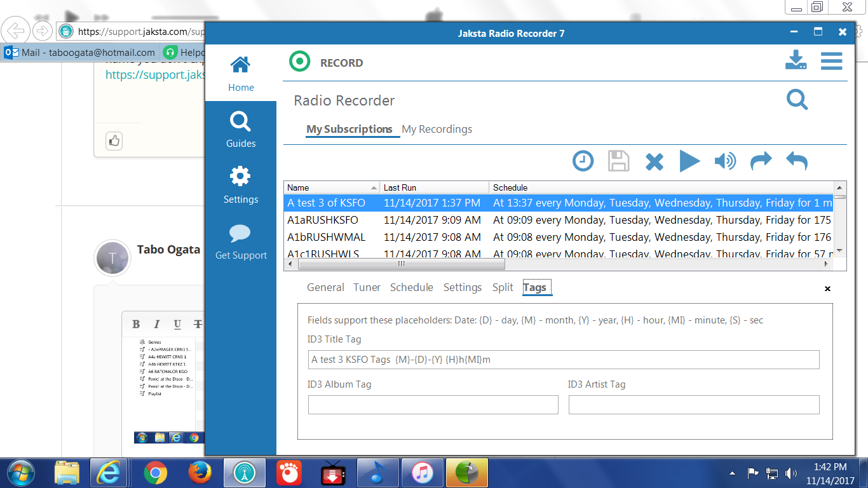The width and height of the screenshot is (868, 488).
Task: Switch to My Subscriptions tab
Action: click(349, 129)
